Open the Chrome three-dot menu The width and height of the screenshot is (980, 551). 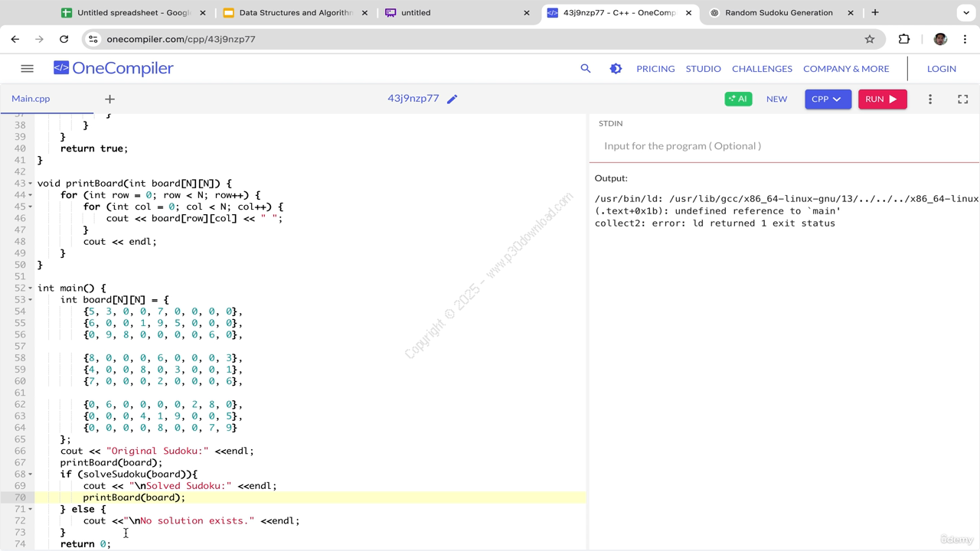pyautogui.click(x=965, y=39)
